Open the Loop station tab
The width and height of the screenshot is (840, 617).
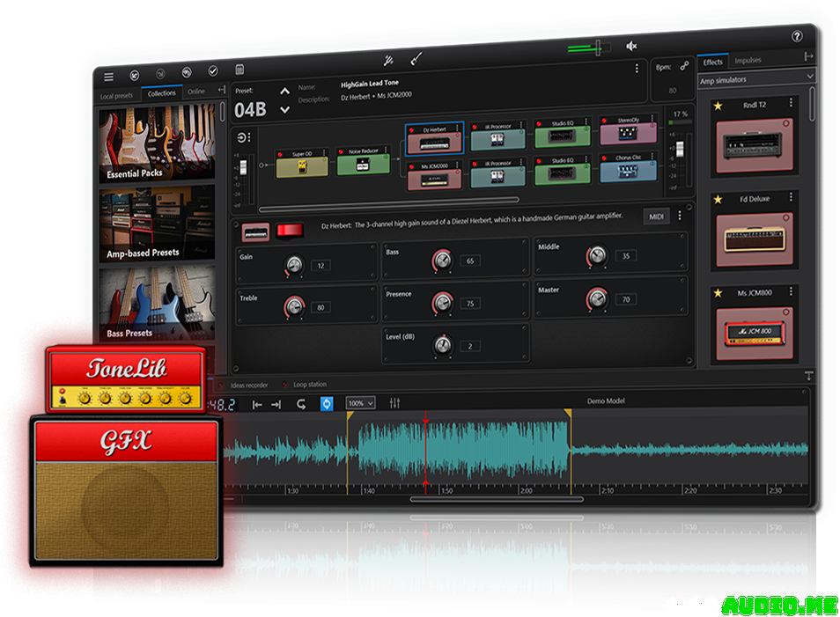pyautogui.click(x=310, y=384)
